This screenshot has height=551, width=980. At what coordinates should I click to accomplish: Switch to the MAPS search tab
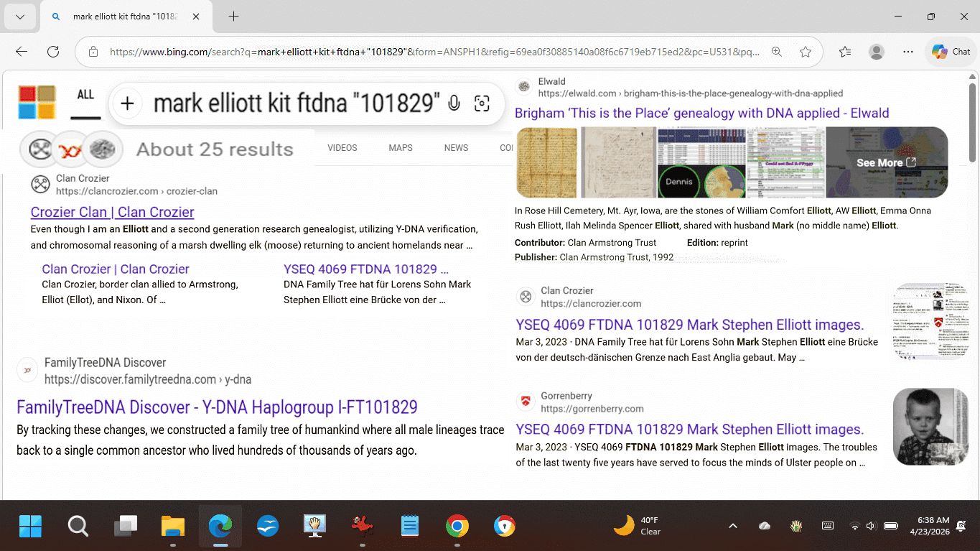coord(401,148)
